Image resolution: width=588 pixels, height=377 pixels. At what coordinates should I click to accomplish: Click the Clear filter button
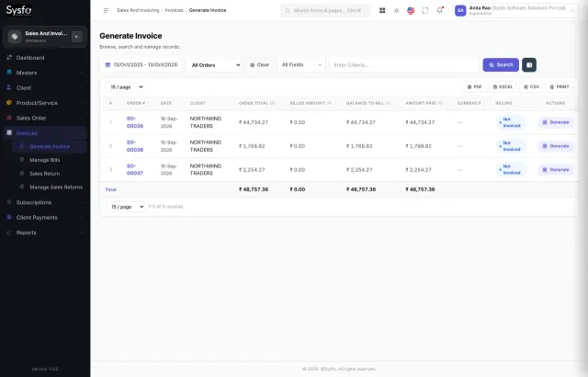[259, 65]
